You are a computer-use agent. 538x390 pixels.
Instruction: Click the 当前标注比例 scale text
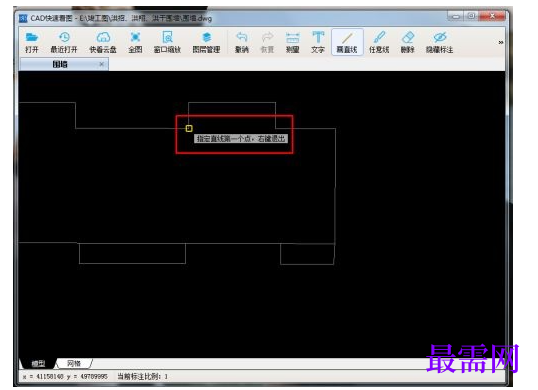(x=142, y=377)
